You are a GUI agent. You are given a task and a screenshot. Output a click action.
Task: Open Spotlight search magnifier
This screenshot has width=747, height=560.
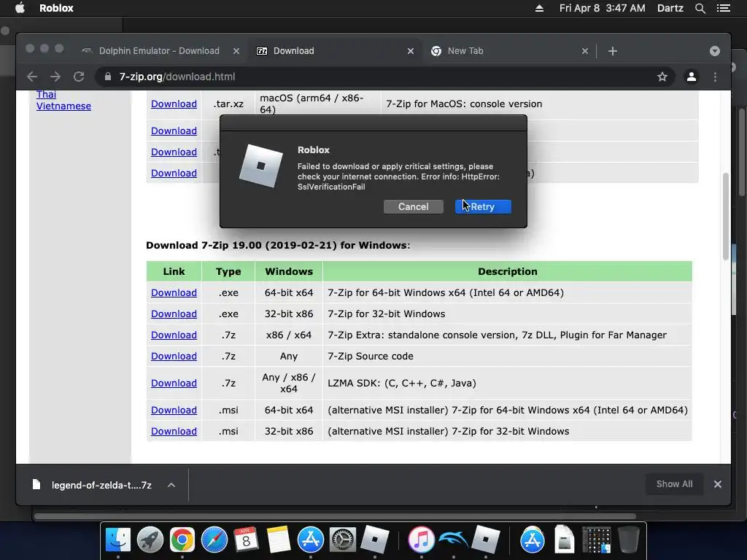[x=700, y=8]
